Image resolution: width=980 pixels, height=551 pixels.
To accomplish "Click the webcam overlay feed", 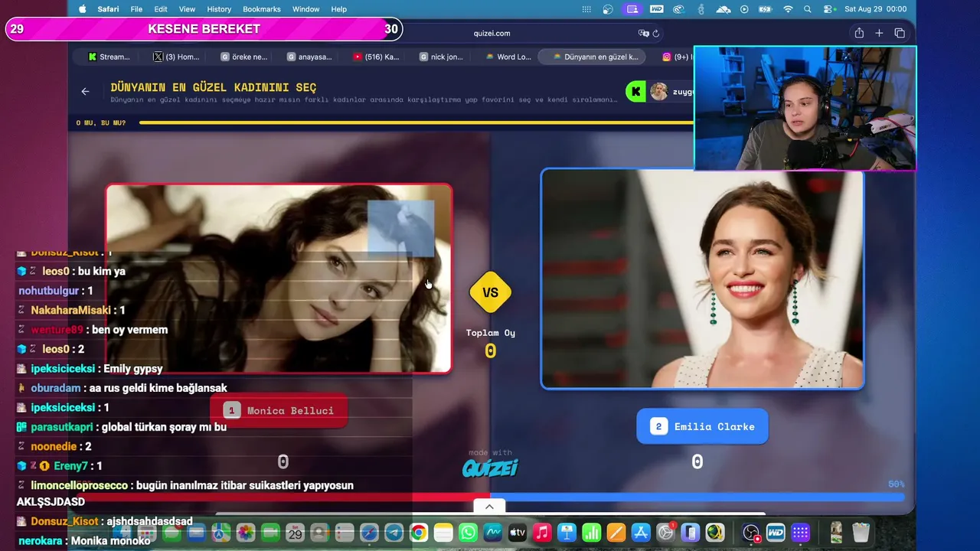I will [x=805, y=108].
